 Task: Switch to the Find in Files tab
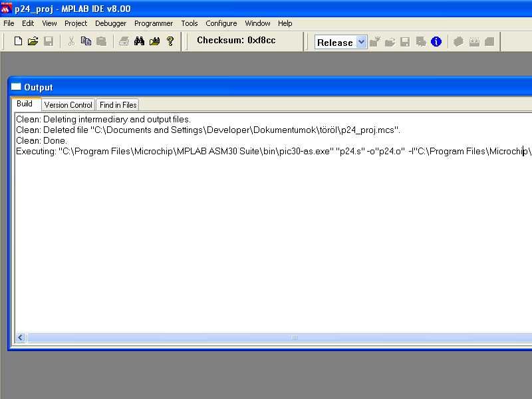(x=118, y=105)
